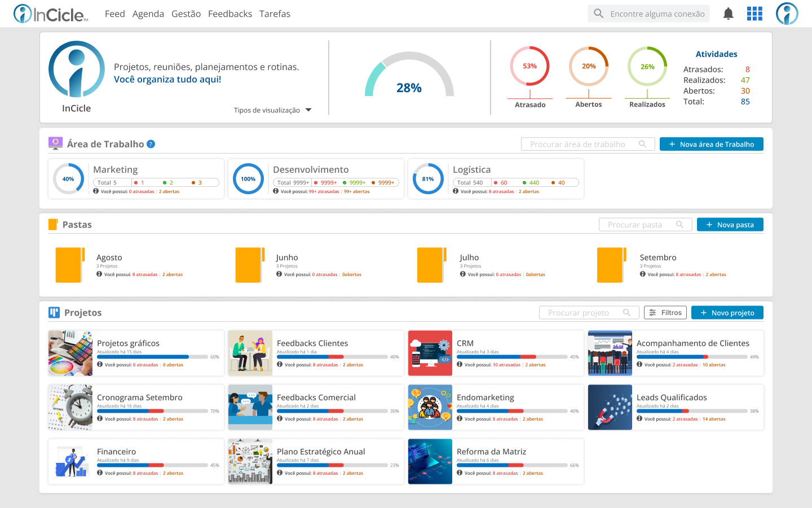Click the Área de Trabalho help icon
Image resolution: width=812 pixels, height=508 pixels.
pos(151,144)
